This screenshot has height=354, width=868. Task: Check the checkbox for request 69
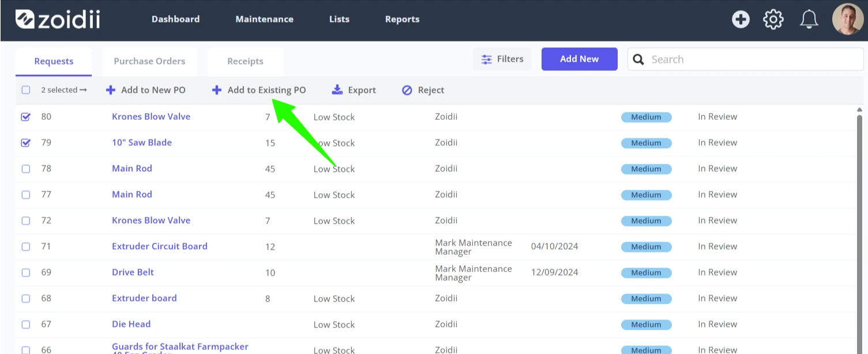click(26, 273)
